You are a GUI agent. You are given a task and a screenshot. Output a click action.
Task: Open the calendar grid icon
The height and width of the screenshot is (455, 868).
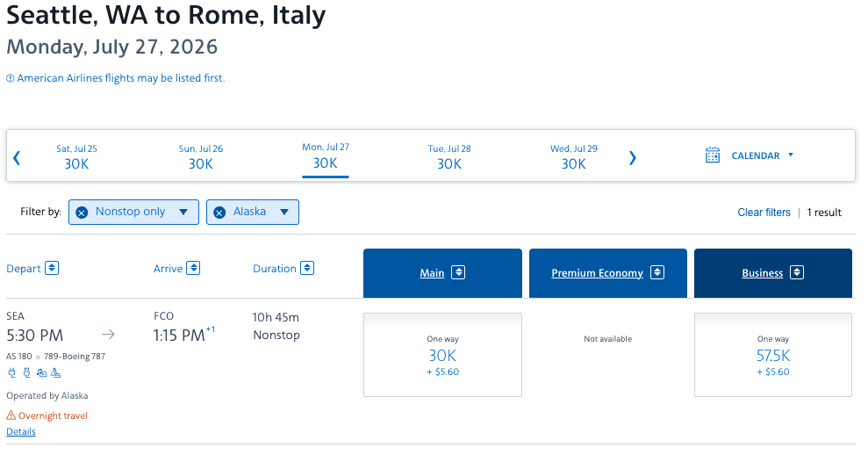point(713,155)
